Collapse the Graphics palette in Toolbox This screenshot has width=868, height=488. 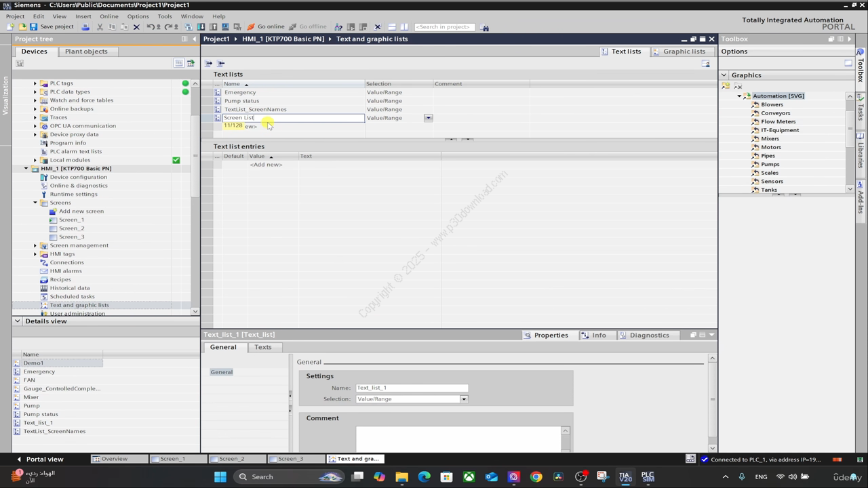[x=724, y=75]
